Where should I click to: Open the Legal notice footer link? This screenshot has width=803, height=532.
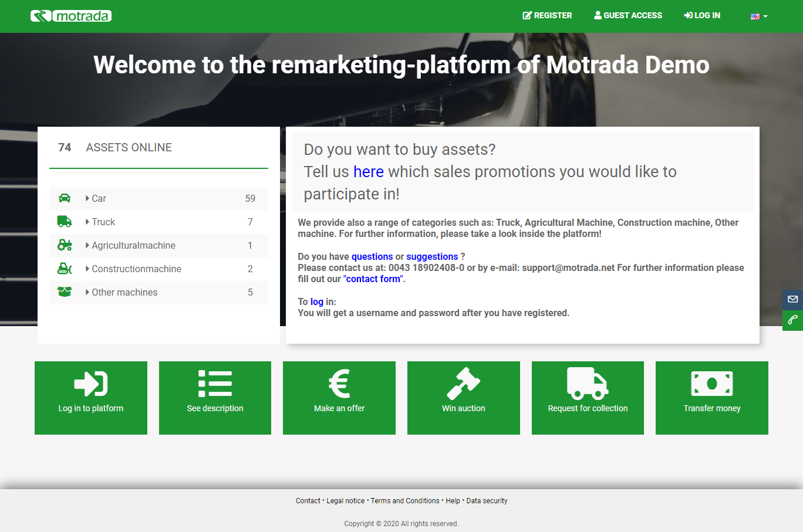tap(346, 501)
